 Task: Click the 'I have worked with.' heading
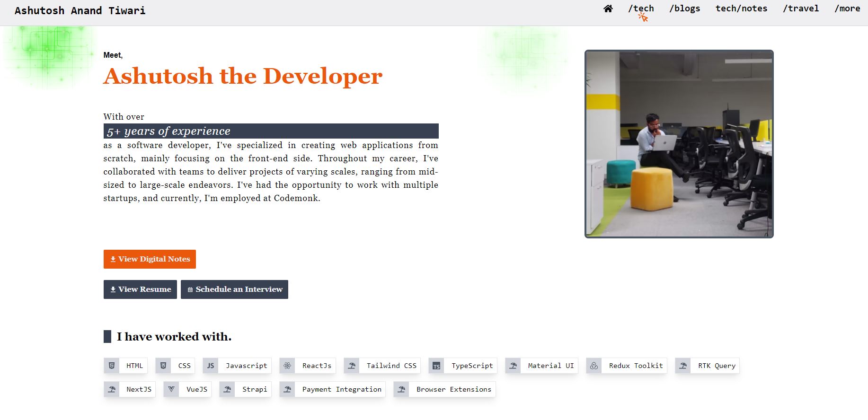pyautogui.click(x=174, y=337)
